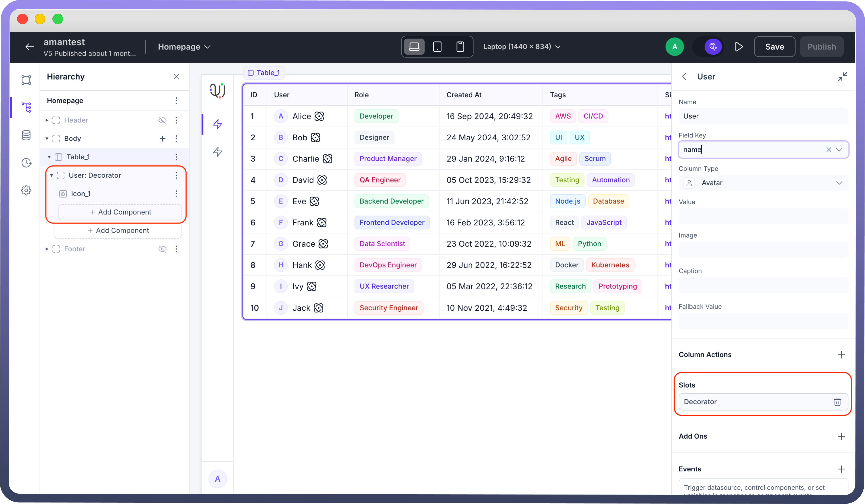Click the canvas frame sidebar icon
The image size is (865, 504).
[26, 80]
